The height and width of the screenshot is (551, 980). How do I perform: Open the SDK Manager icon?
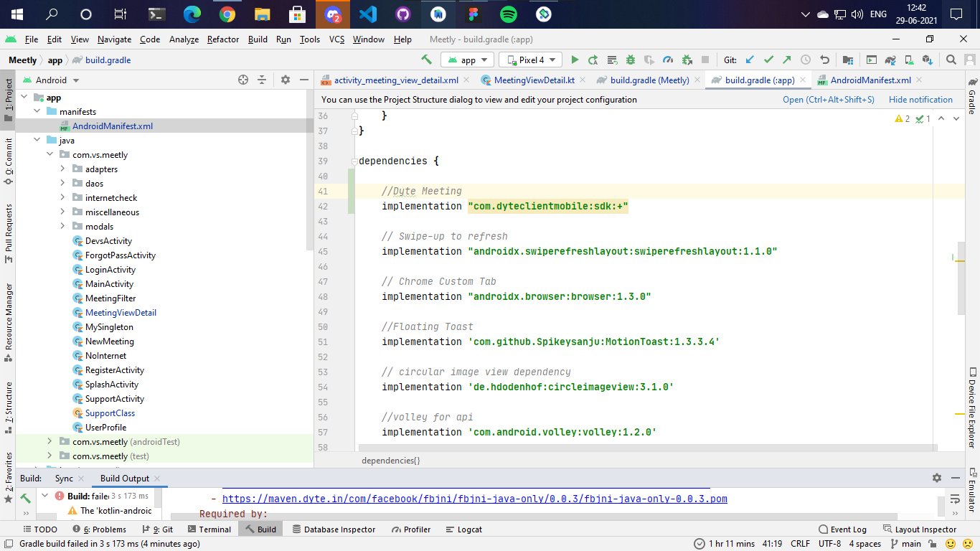[928, 60]
